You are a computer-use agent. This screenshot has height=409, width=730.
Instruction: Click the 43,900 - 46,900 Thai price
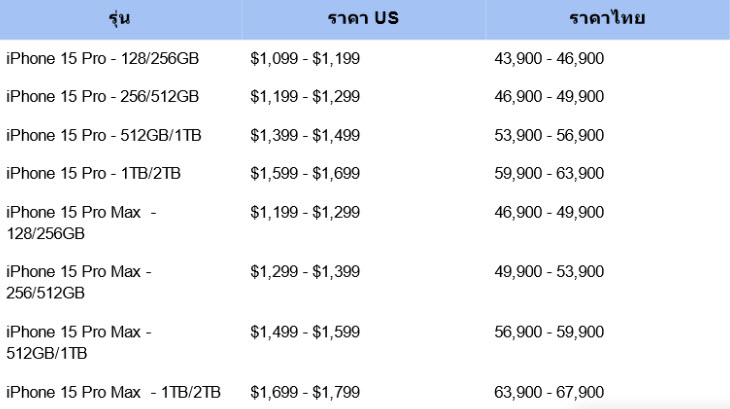(x=549, y=59)
